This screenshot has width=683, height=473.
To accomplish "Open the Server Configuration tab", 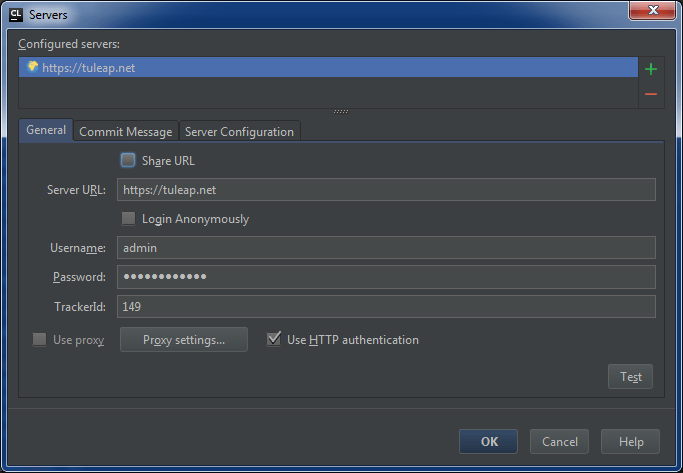I will tap(240, 132).
